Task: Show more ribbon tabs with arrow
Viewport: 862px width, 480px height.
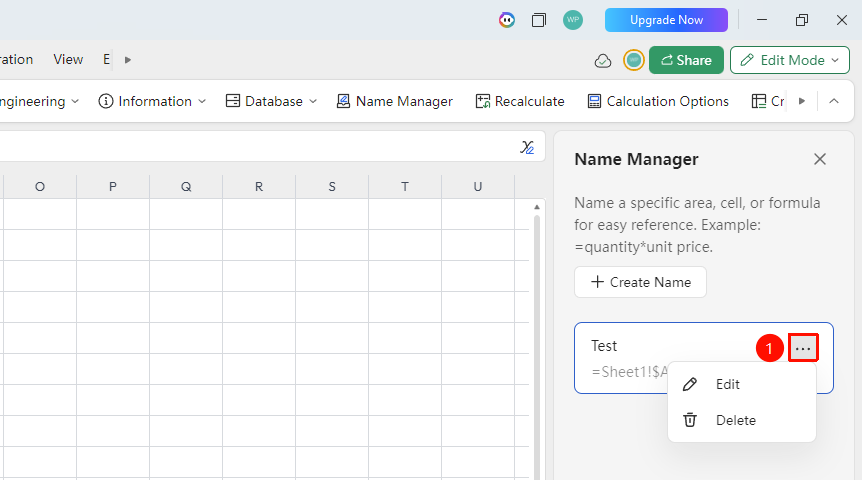Action: point(128,60)
